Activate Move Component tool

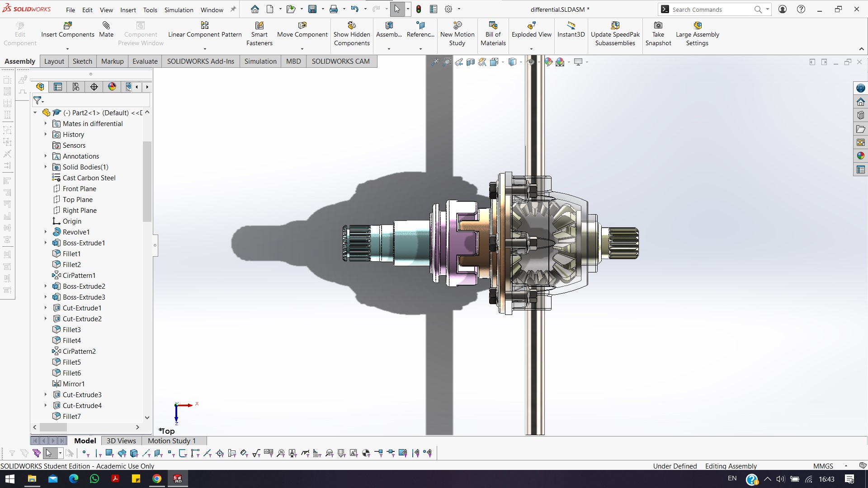(302, 29)
